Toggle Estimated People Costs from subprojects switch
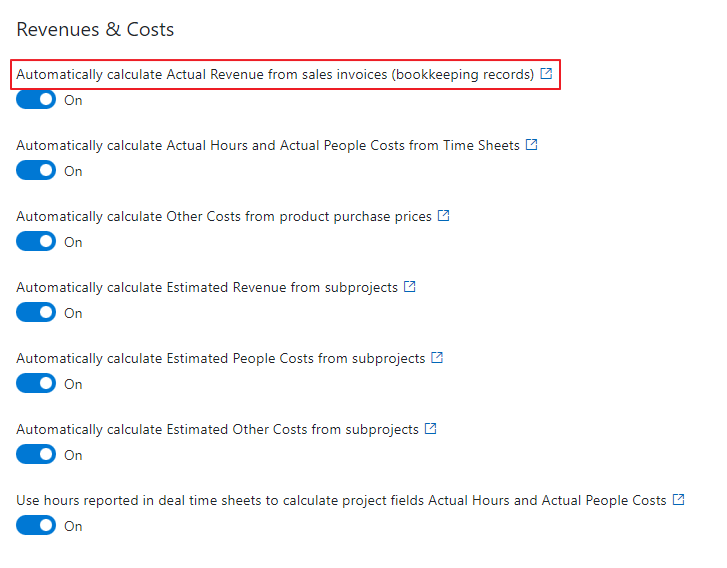 (x=36, y=383)
